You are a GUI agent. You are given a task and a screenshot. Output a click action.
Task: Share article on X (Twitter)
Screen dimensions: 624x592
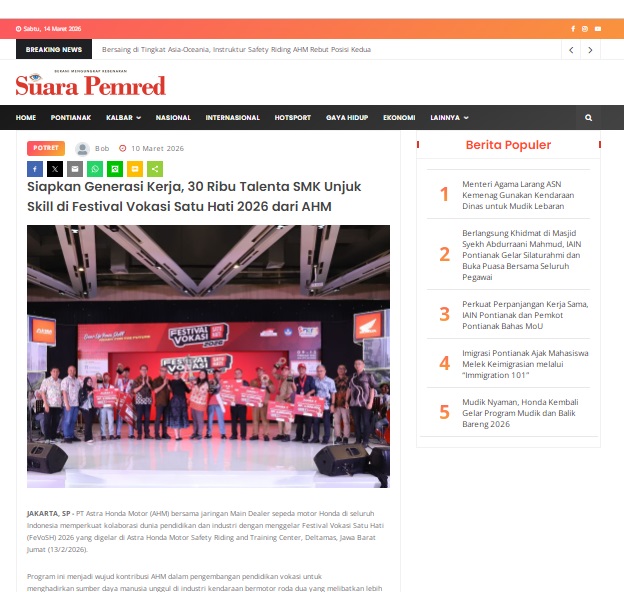point(55,169)
